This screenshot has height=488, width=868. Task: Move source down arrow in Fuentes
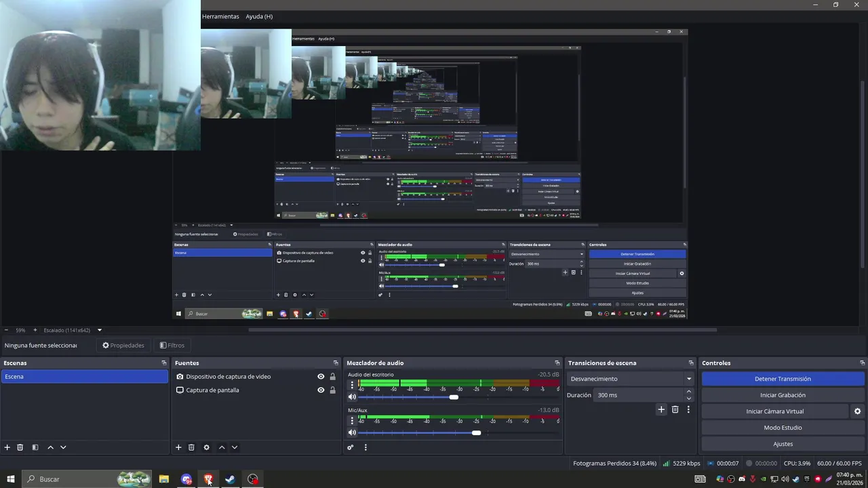coord(235,447)
